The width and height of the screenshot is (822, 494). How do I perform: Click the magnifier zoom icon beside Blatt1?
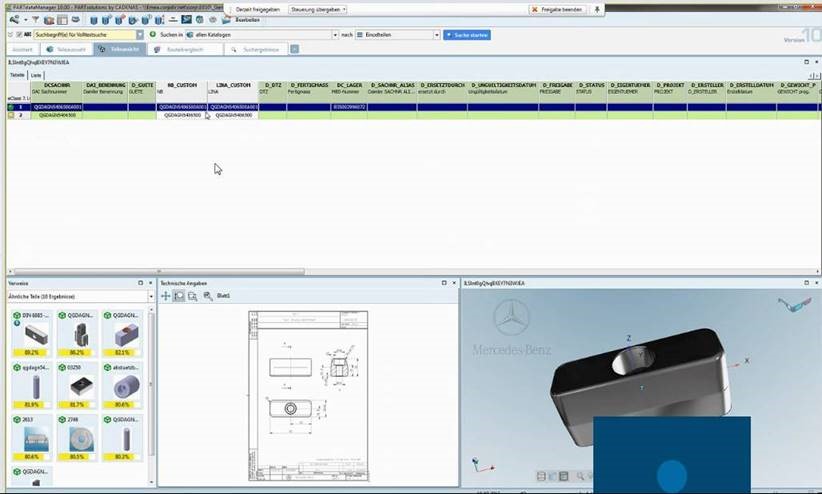[207, 296]
